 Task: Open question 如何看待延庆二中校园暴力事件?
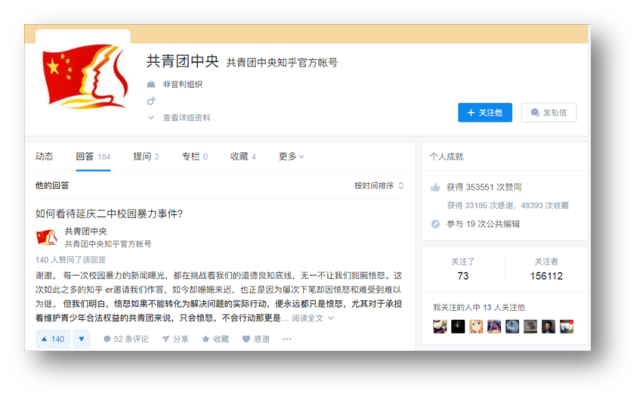click(x=109, y=213)
